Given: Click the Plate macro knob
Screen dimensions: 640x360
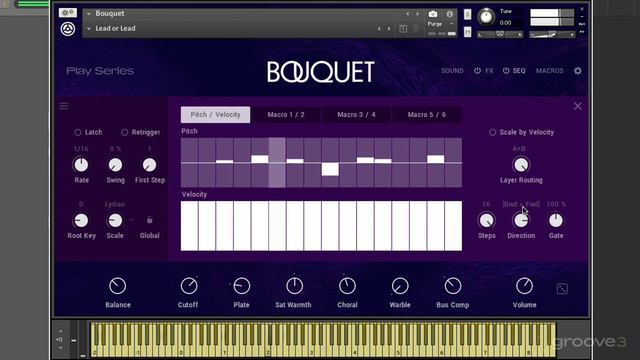Looking at the screenshot, I should pyautogui.click(x=241, y=286).
